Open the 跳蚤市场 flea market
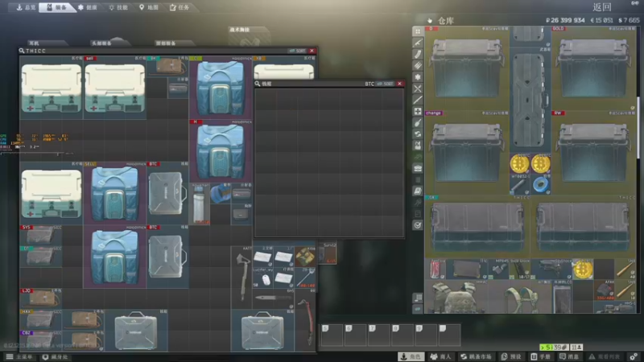Image resolution: width=644 pixels, height=362 pixels. tap(476, 356)
